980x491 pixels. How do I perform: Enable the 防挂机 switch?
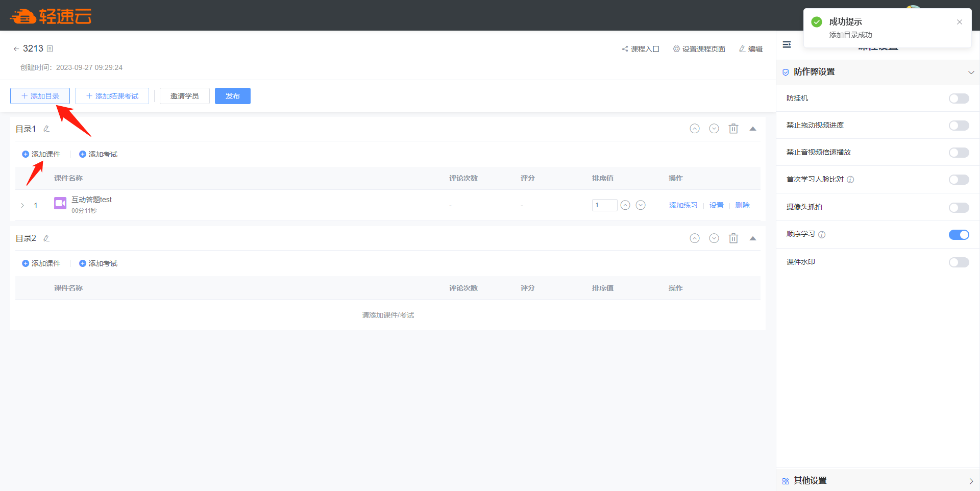[x=959, y=99]
